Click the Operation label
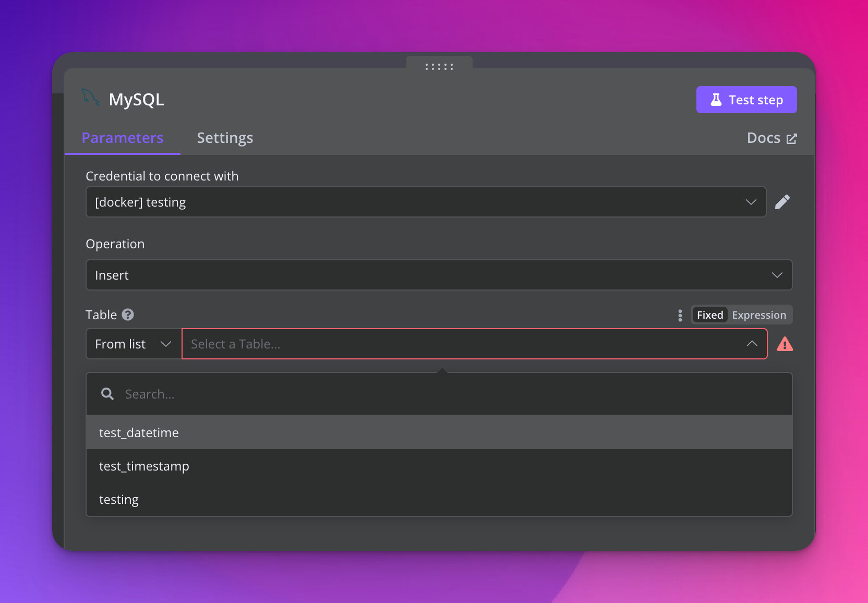Screen dimensions: 868x603 click(x=115, y=244)
